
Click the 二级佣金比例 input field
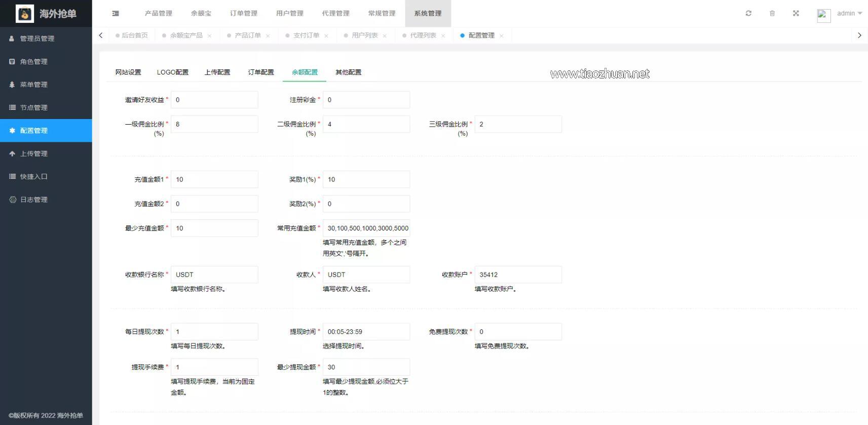coord(366,124)
